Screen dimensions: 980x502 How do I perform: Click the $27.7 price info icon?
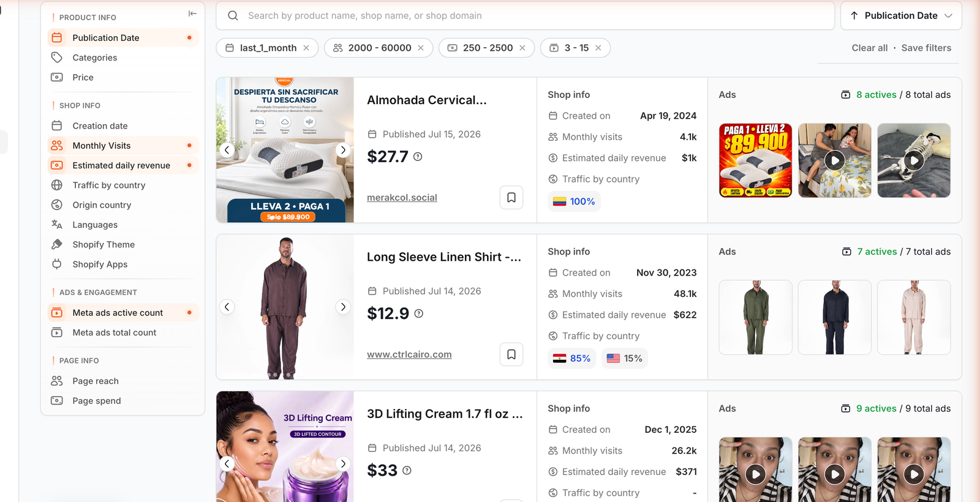coord(418,157)
